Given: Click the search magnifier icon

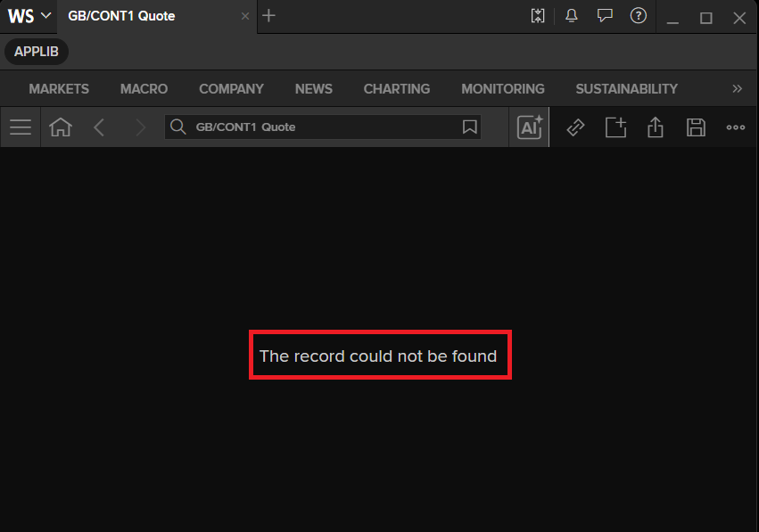Looking at the screenshot, I should [x=177, y=127].
